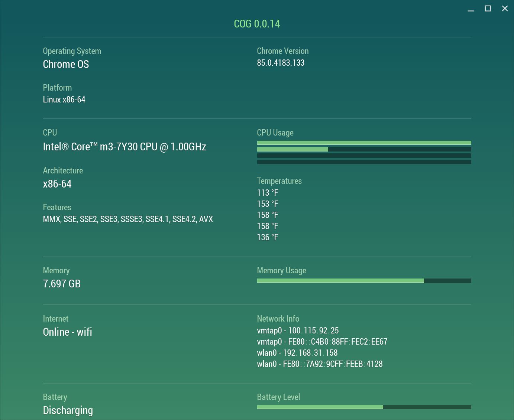The height and width of the screenshot is (420, 514).
Task: Click the Chrome OS operating system value
Action: pyautogui.click(x=66, y=64)
